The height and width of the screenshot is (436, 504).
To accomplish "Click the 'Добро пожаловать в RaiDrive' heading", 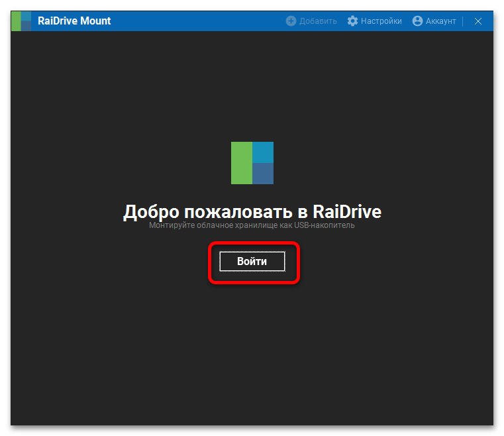I will (x=252, y=211).
